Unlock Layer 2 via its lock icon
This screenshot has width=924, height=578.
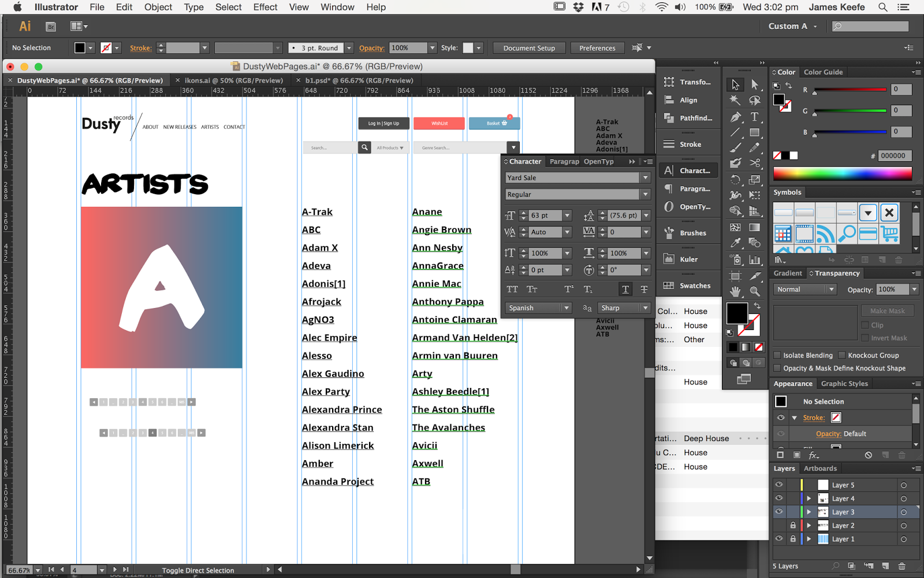(793, 525)
